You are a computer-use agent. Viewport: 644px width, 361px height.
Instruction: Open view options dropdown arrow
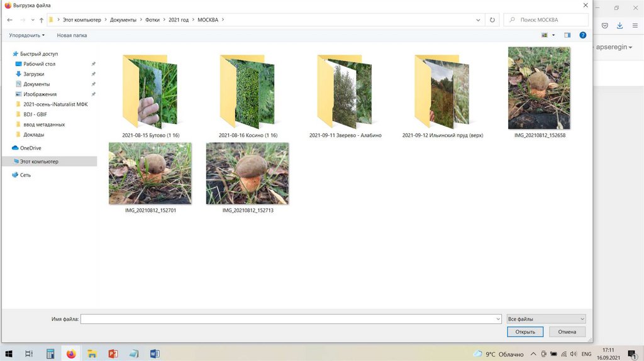point(553,35)
